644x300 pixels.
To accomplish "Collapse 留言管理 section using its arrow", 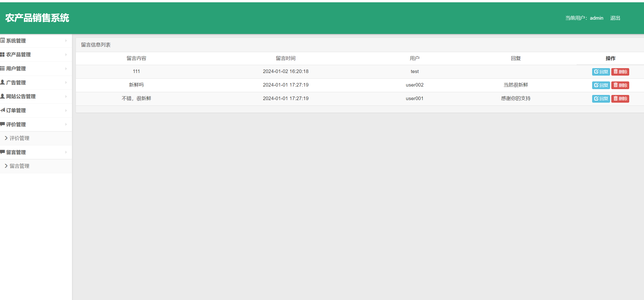I will coord(66,152).
